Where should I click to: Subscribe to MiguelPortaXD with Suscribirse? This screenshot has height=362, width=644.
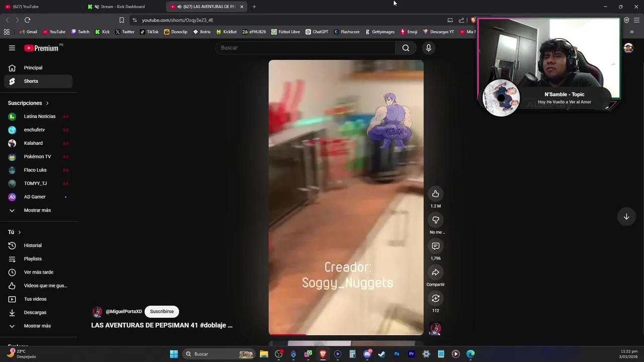(x=162, y=312)
